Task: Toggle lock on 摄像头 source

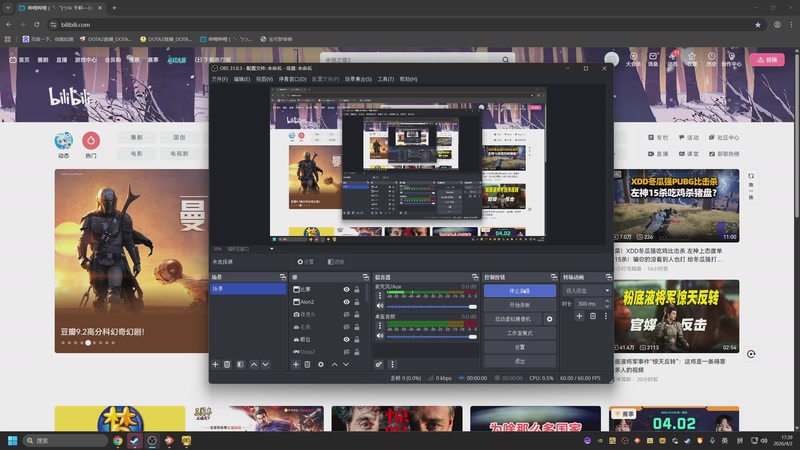Action: [357, 314]
